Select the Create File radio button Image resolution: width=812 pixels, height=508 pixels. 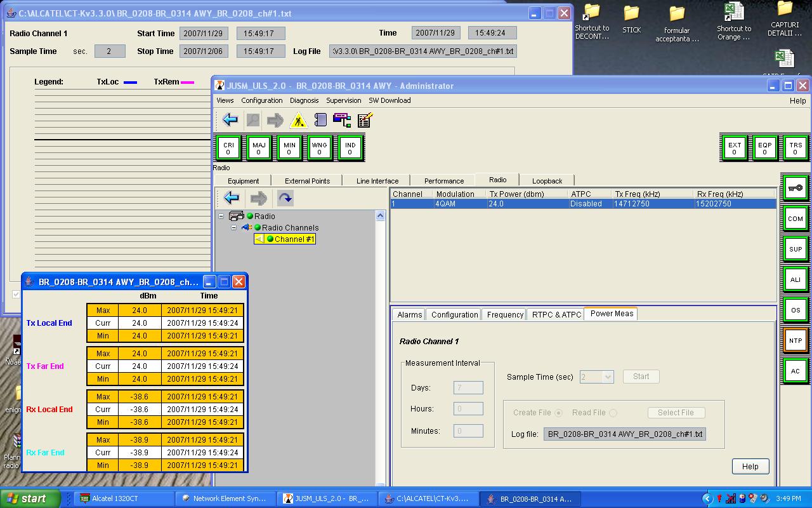558,413
